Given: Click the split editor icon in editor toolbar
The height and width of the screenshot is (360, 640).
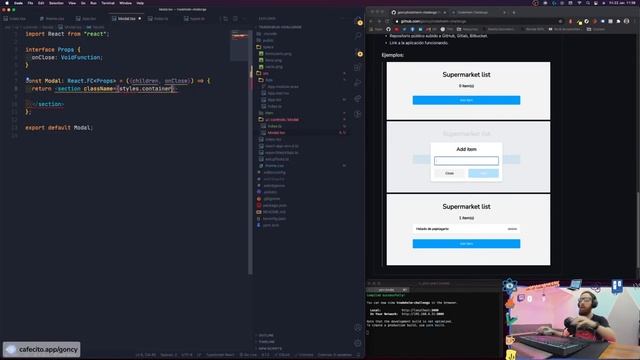Looking at the screenshot, I should (235, 18).
